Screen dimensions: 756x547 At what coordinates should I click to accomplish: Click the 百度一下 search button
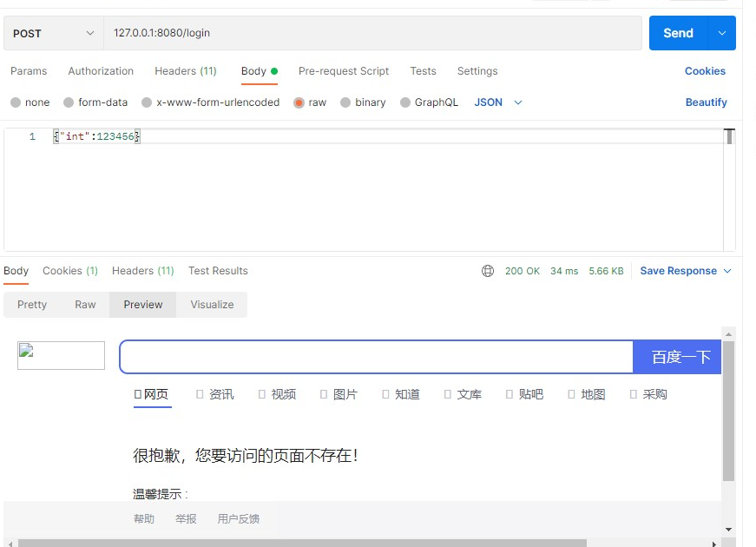point(677,357)
